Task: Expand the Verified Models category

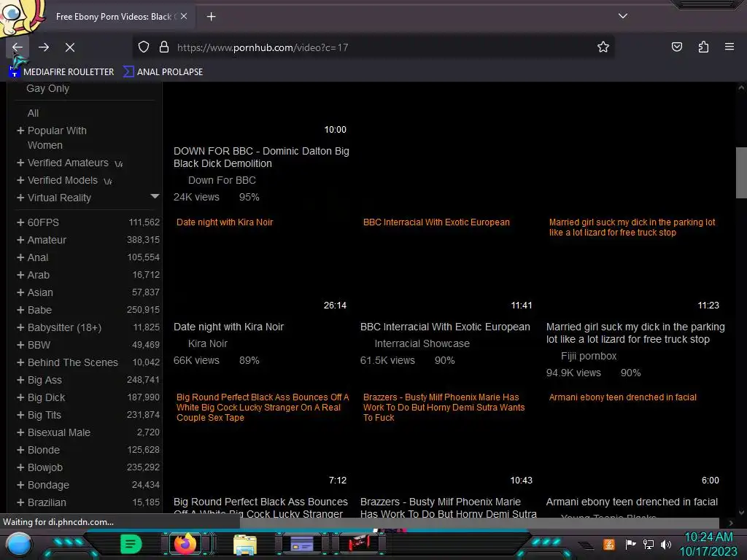Action: tap(20, 181)
